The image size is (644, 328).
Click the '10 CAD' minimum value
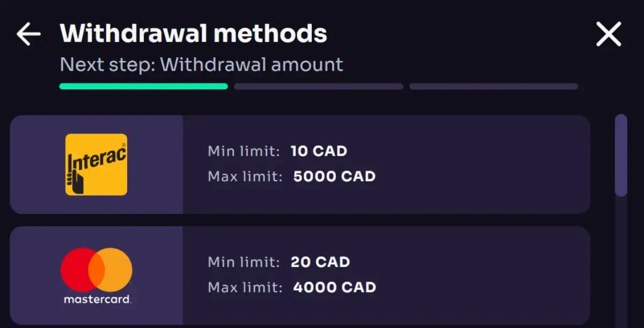point(319,151)
